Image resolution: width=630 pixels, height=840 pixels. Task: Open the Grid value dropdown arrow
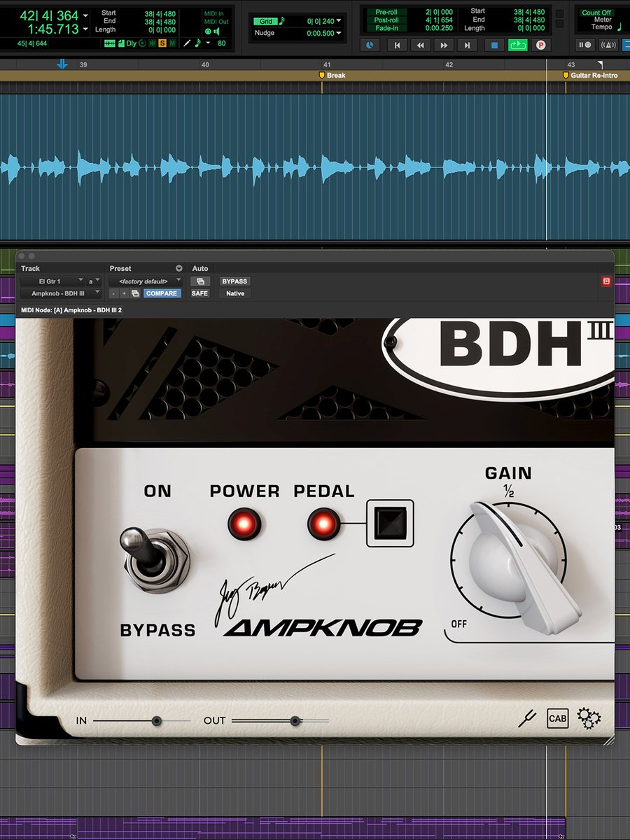coord(339,21)
